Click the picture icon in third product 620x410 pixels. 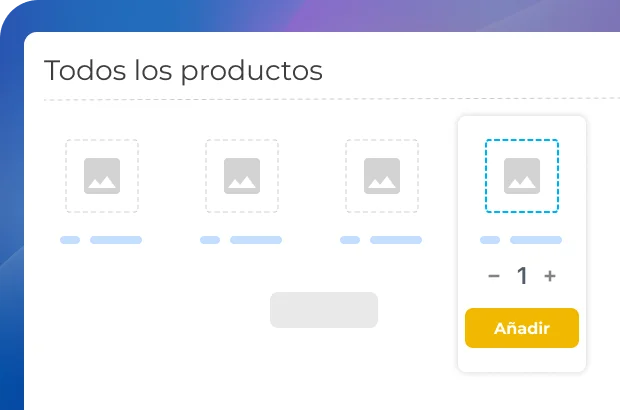(382, 176)
